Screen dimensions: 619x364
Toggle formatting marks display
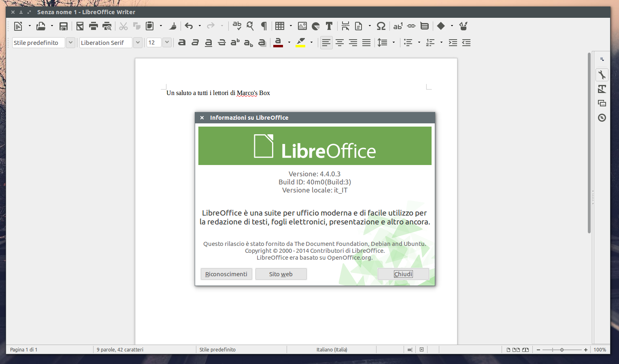[x=263, y=26]
